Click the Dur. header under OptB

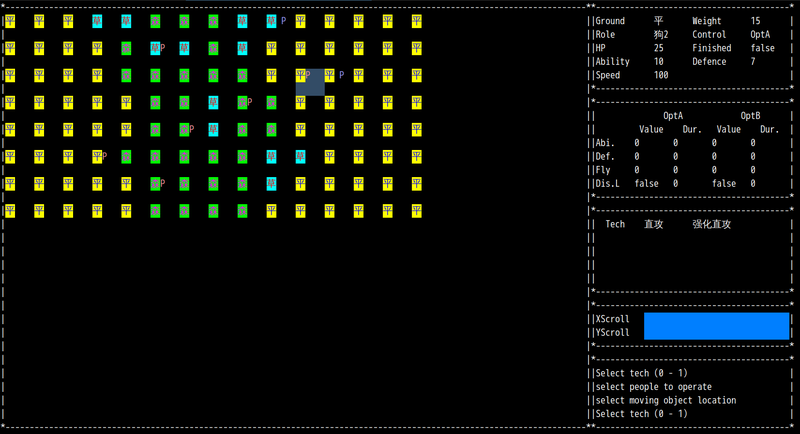click(x=770, y=130)
